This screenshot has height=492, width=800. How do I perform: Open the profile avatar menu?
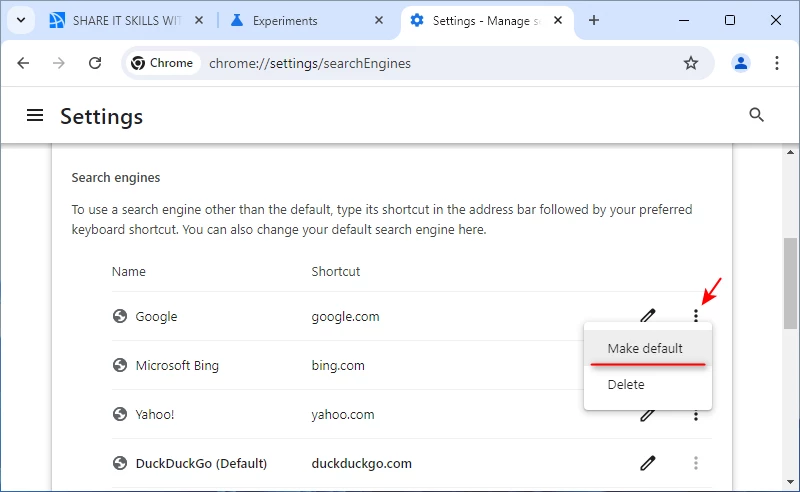tap(741, 63)
